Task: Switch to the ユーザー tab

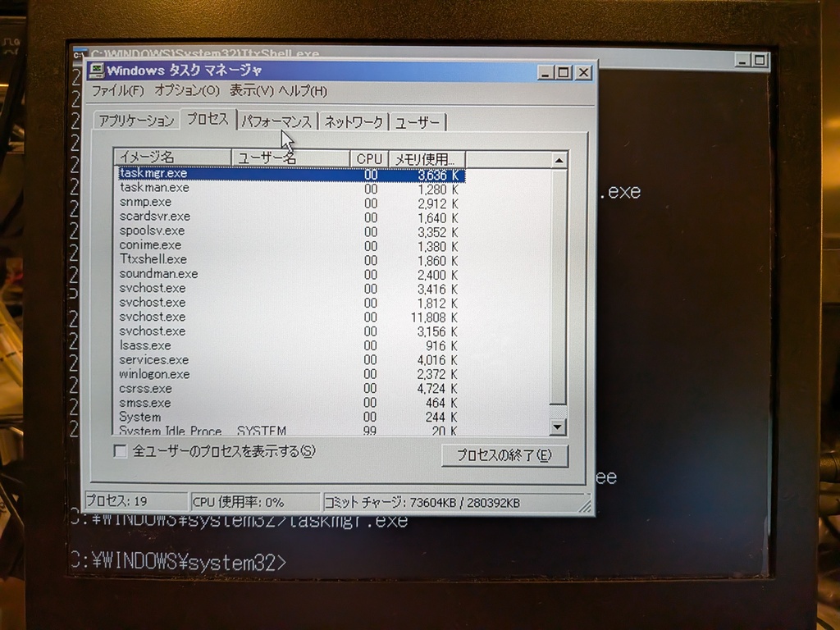Action: point(418,122)
